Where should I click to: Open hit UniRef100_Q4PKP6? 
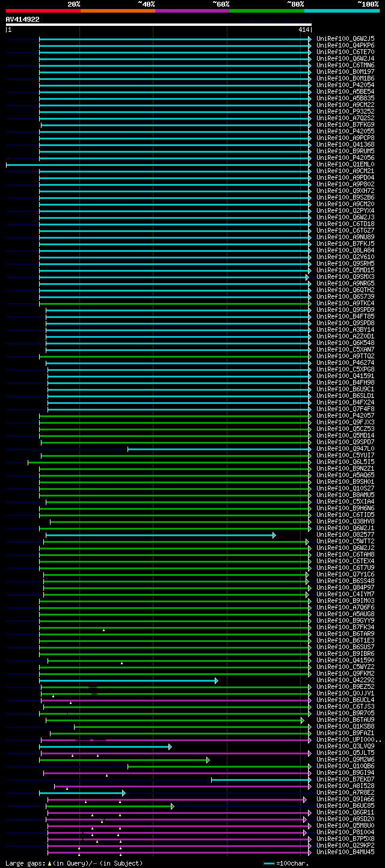[345, 45]
